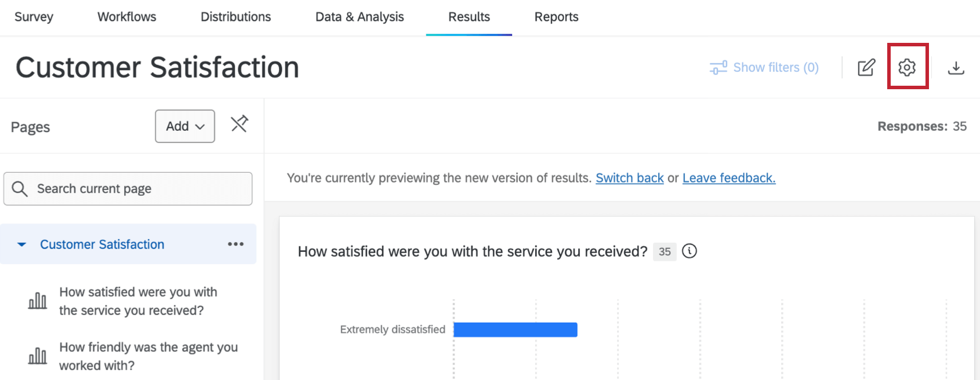Click the search magnifier icon in Pages panel
The height and width of the screenshot is (380, 980).
click(20, 188)
